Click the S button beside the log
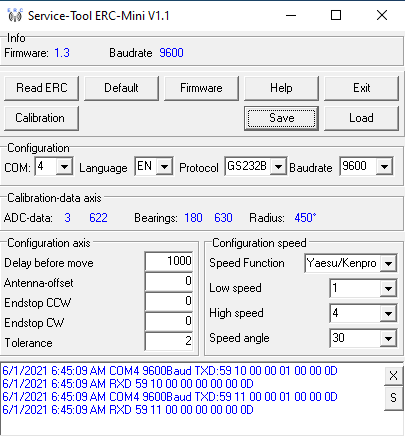 (393, 398)
